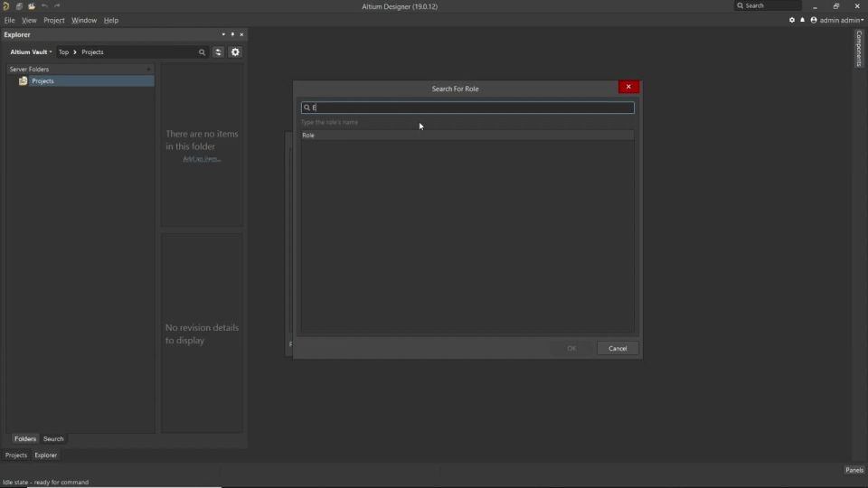
Task: Click the OK button in dialog
Action: coord(571,349)
